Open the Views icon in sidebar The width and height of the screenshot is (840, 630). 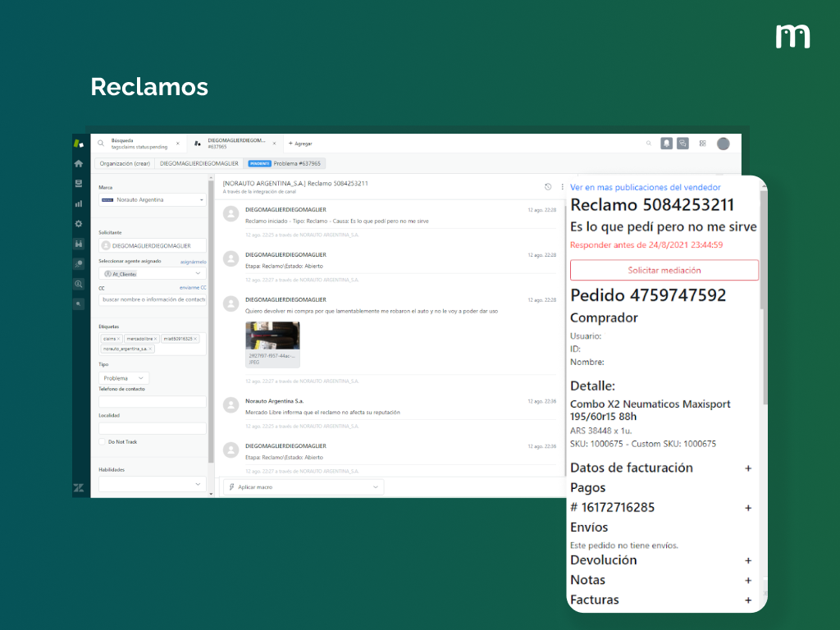tap(79, 183)
